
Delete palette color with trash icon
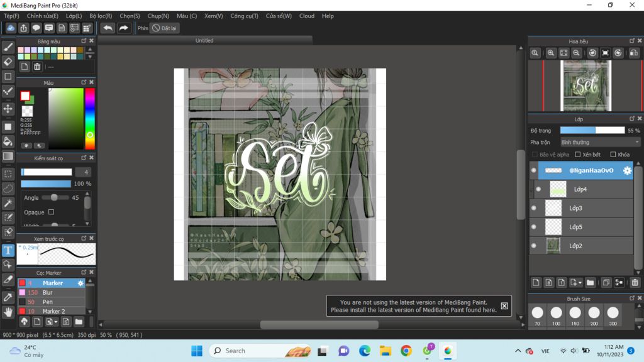point(37,67)
